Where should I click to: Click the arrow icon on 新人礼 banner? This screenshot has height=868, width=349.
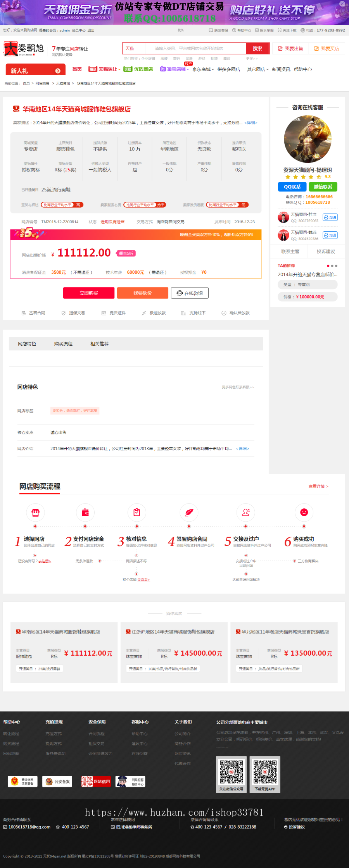pos(58,71)
